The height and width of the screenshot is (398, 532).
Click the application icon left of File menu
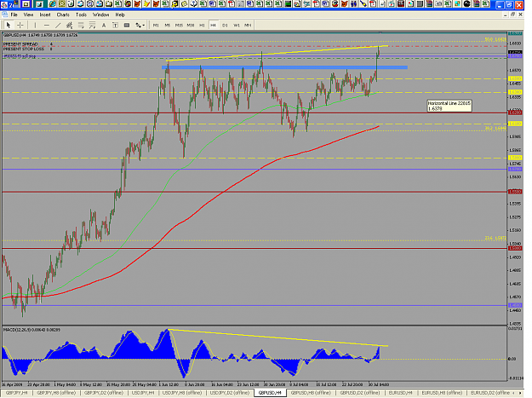[x=5, y=14]
